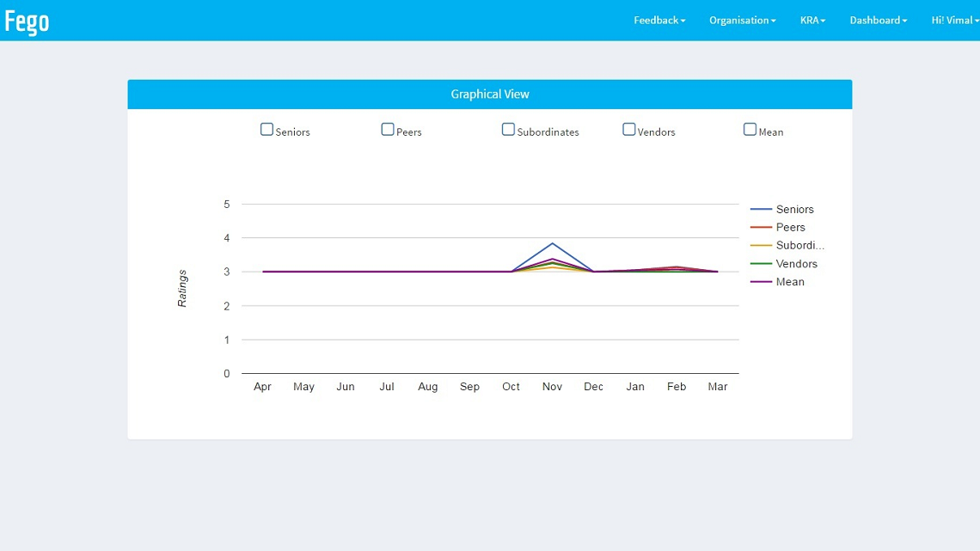Toggle the Subordinates checkbox
This screenshot has width=980, height=551.
tap(508, 130)
